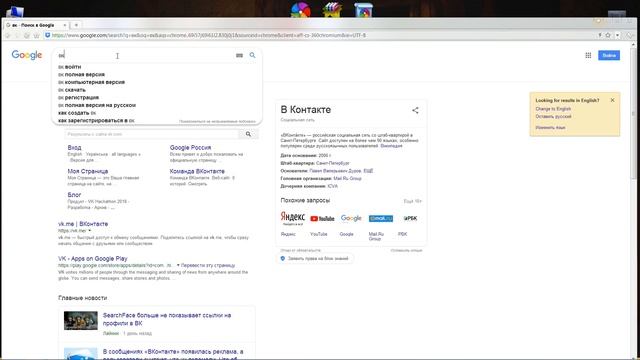Expand the vk.me result URL dropdown arrow
The height and width of the screenshot is (360, 640).
coord(90,231)
